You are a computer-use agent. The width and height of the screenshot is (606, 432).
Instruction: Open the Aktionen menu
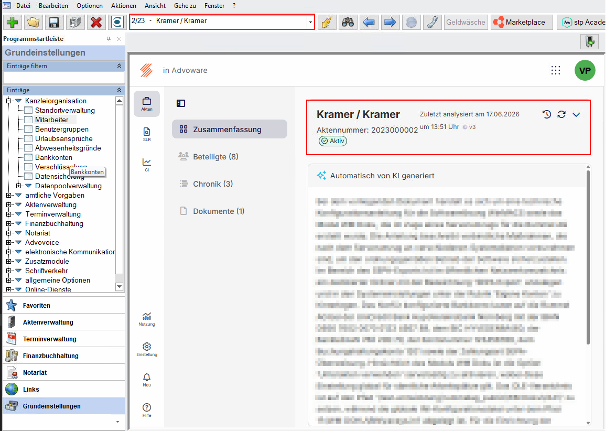(123, 6)
